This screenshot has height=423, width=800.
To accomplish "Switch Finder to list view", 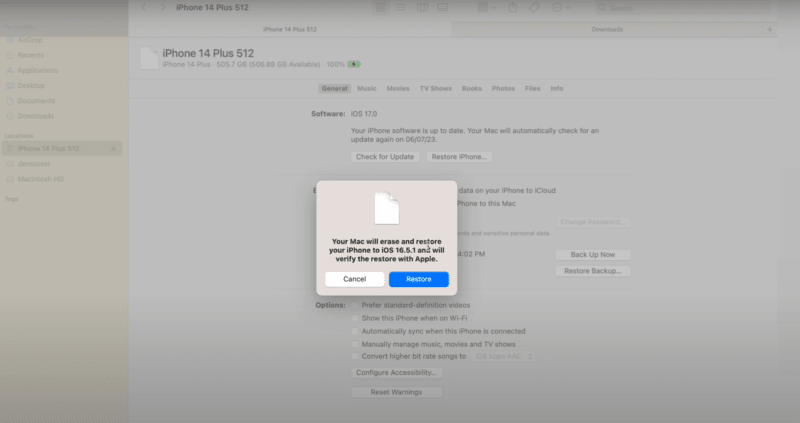I will coord(401,7).
